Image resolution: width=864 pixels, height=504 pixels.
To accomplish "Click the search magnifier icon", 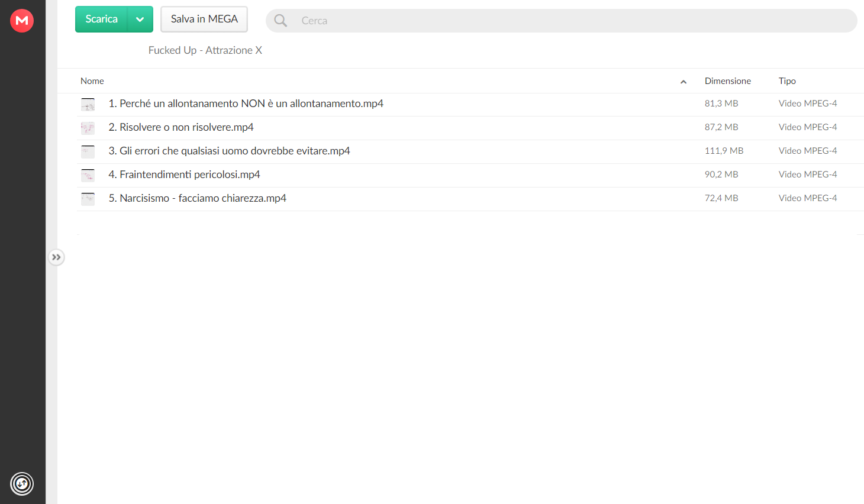I will tap(281, 21).
